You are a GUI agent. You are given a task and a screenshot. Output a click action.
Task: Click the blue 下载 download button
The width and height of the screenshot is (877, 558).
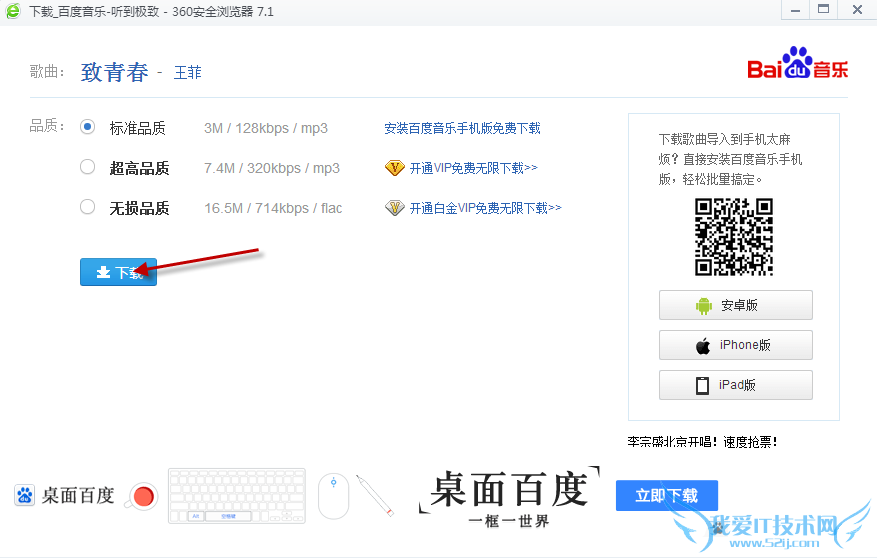point(118,272)
